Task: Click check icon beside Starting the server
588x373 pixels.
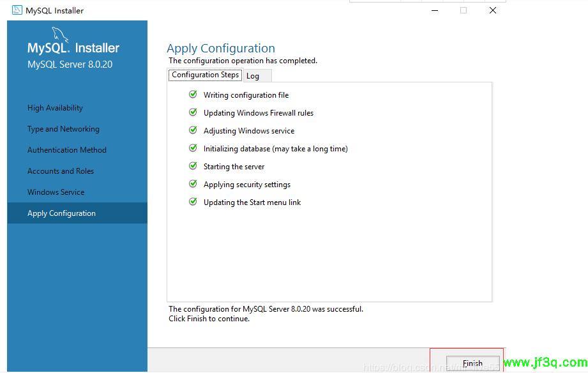Action: 193,166
